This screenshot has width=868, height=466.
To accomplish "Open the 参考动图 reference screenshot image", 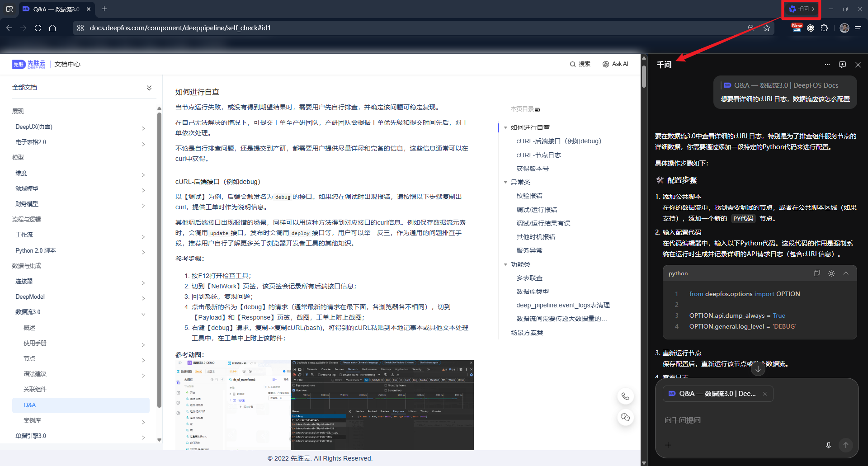I will tap(325, 405).
